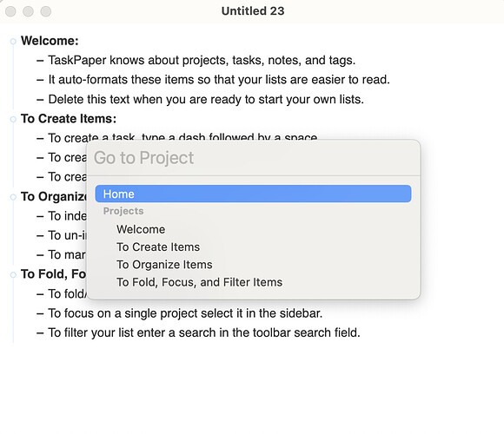This screenshot has height=434, width=504.
Task: Click the Welcome: project heading
Action: (50, 41)
